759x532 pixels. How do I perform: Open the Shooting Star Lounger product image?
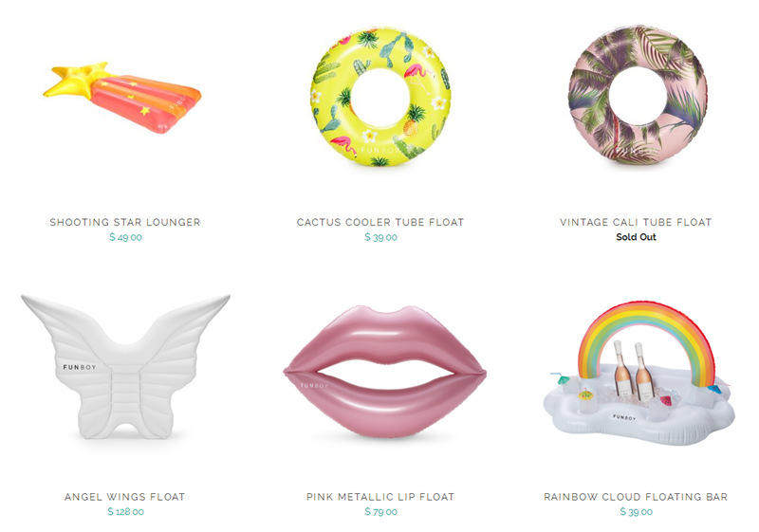click(122, 98)
